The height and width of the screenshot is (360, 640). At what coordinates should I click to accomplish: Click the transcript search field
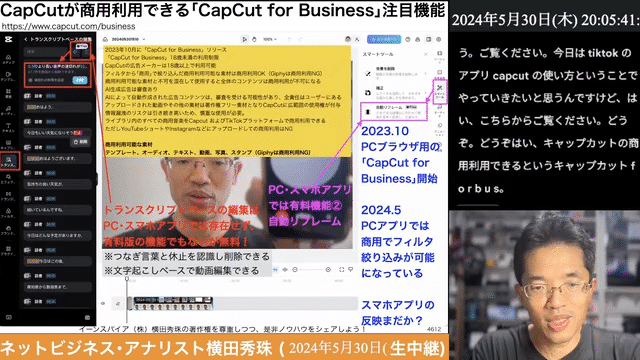tap(46, 52)
